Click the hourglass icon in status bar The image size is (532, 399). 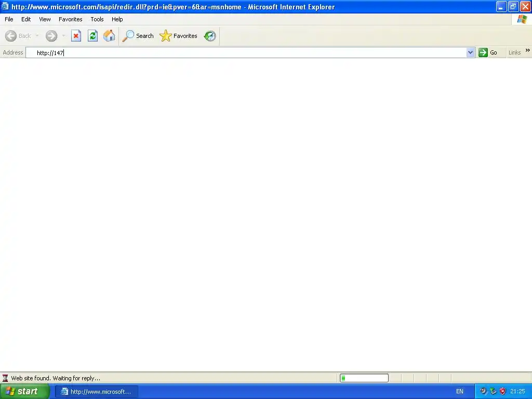click(5, 378)
